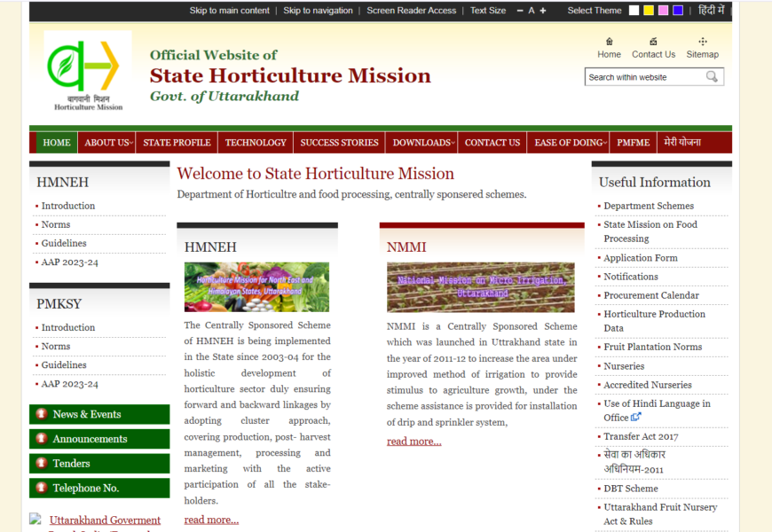The image size is (772, 532).
Task: Open DBT Scheme link
Action: [x=631, y=489]
